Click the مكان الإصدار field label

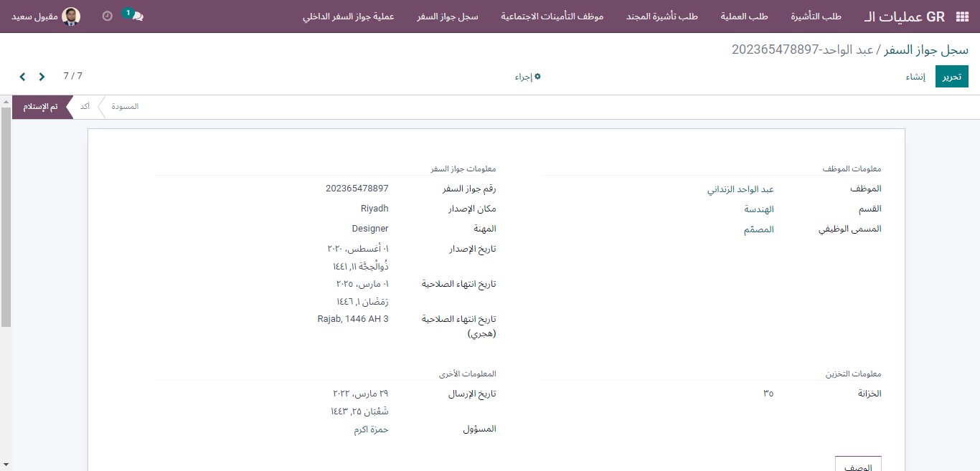(x=472, y=209)
